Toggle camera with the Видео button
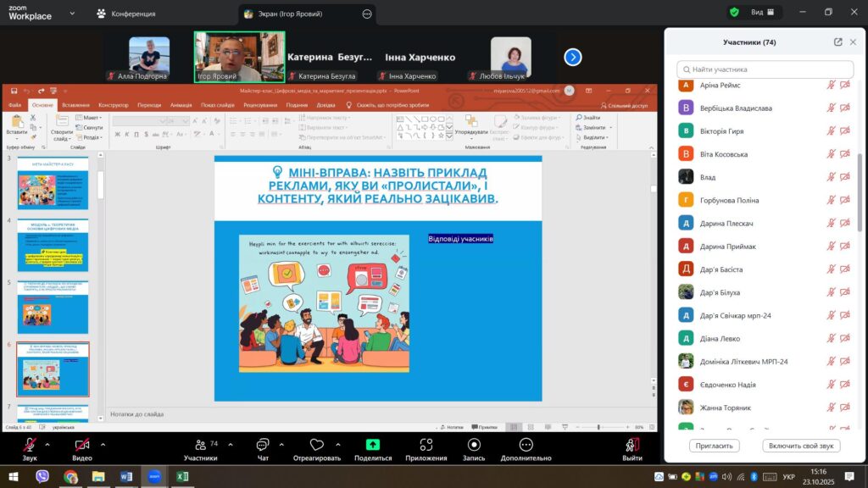The width and height of the screenshot is (868, 488). (82, 446)
